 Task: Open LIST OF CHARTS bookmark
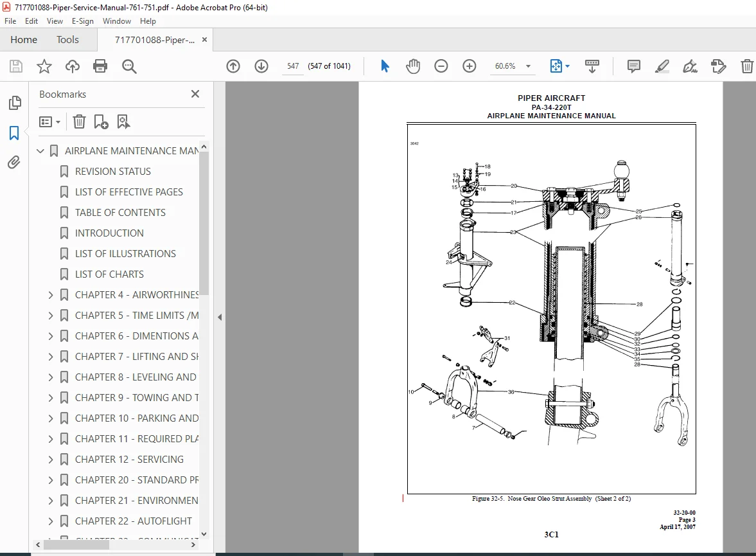click(109, 274)
